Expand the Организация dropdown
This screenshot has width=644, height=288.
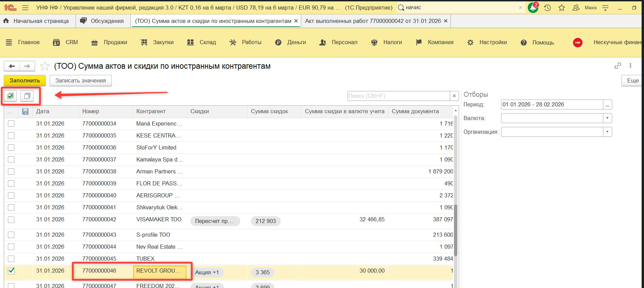[607, 132]
